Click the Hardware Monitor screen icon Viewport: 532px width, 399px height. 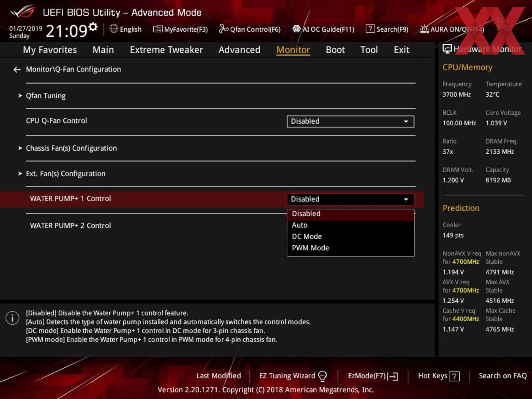(447, 49)
